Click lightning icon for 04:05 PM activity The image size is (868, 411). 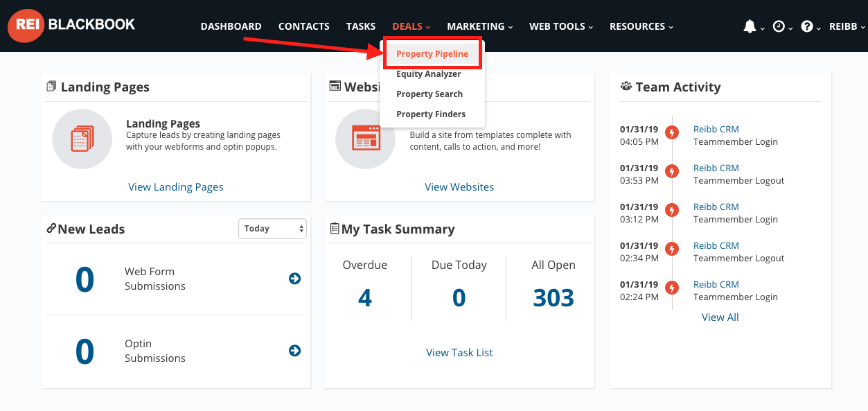click(x=671, y=132)
